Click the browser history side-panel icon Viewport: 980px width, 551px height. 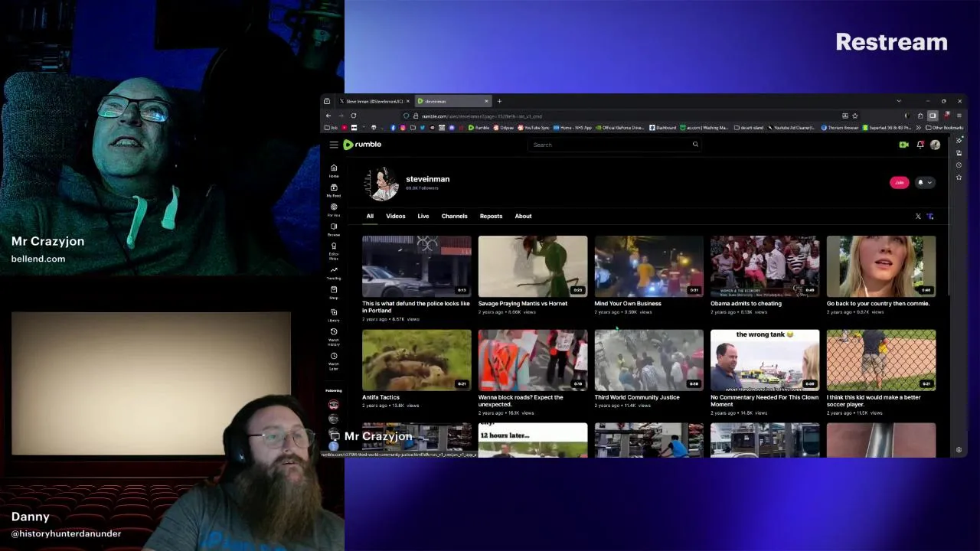[959, 165]
